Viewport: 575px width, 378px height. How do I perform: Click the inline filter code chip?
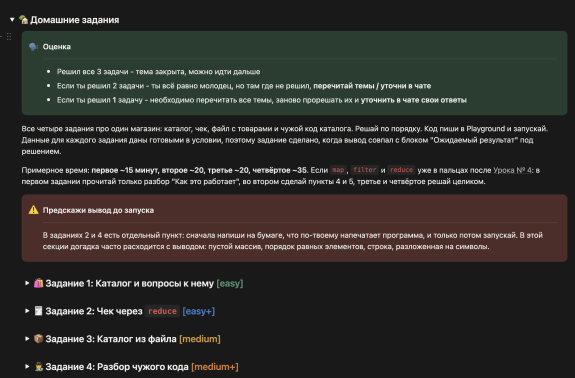pyautogui.click(x=365, y=170)
